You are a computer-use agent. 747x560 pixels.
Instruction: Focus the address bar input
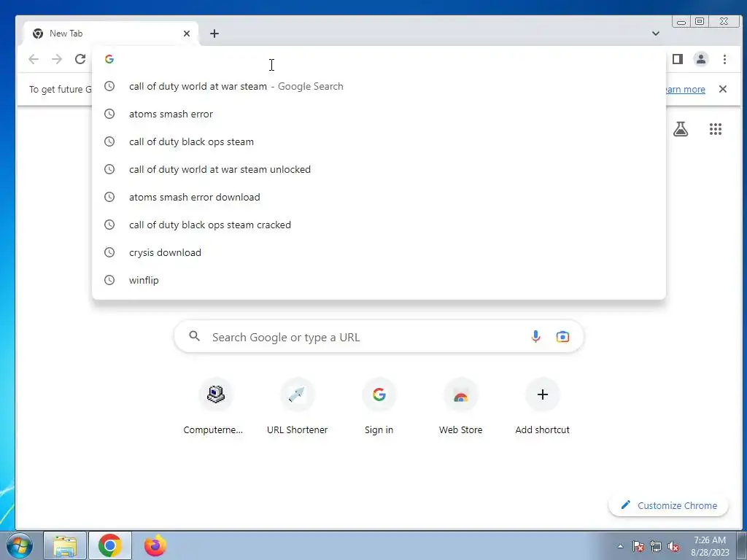tap(379, 59)
